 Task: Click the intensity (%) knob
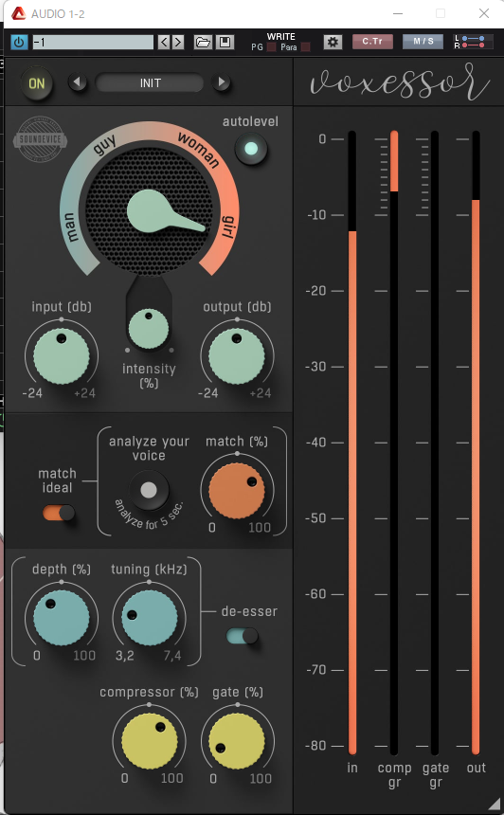coord(149,329)
